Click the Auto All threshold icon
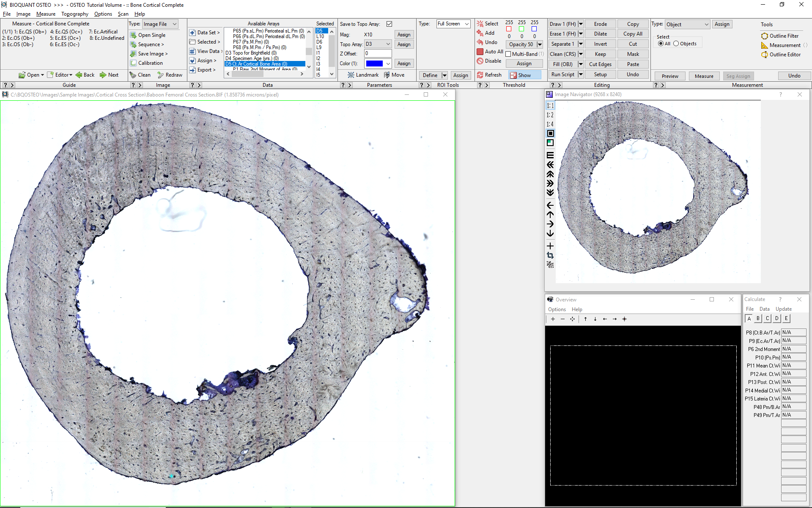The width and height of the screenshot is (812, 508). pos(480,52)
